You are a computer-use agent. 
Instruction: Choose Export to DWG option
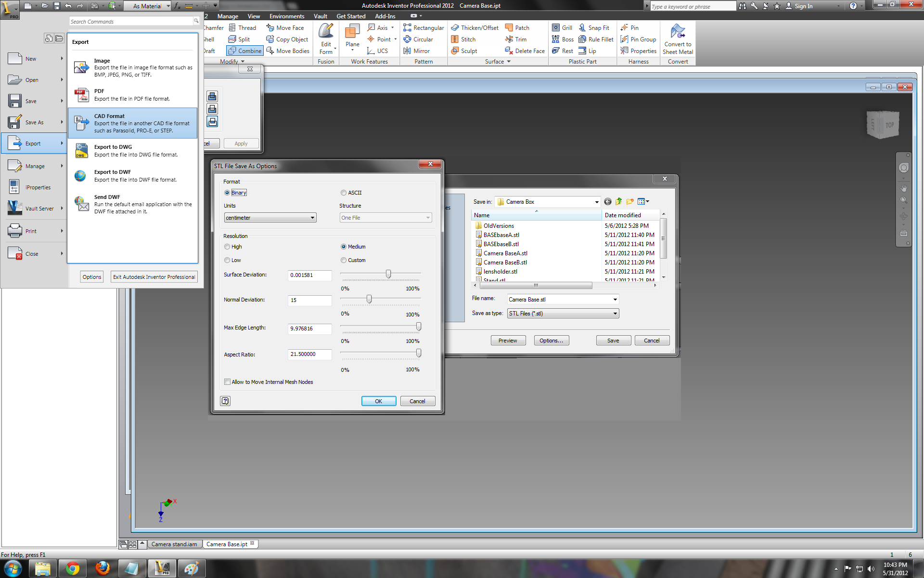(133, 151)
